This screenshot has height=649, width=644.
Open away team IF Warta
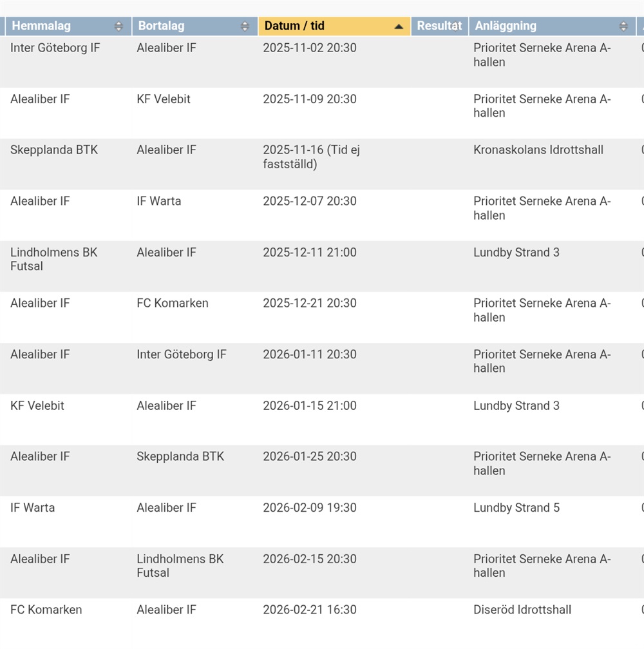coord(159,201)
